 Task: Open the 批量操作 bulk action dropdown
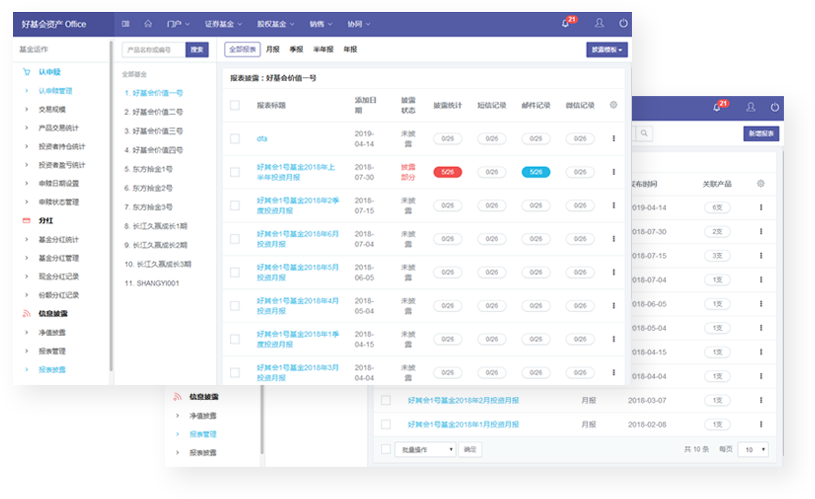(425, 450)
